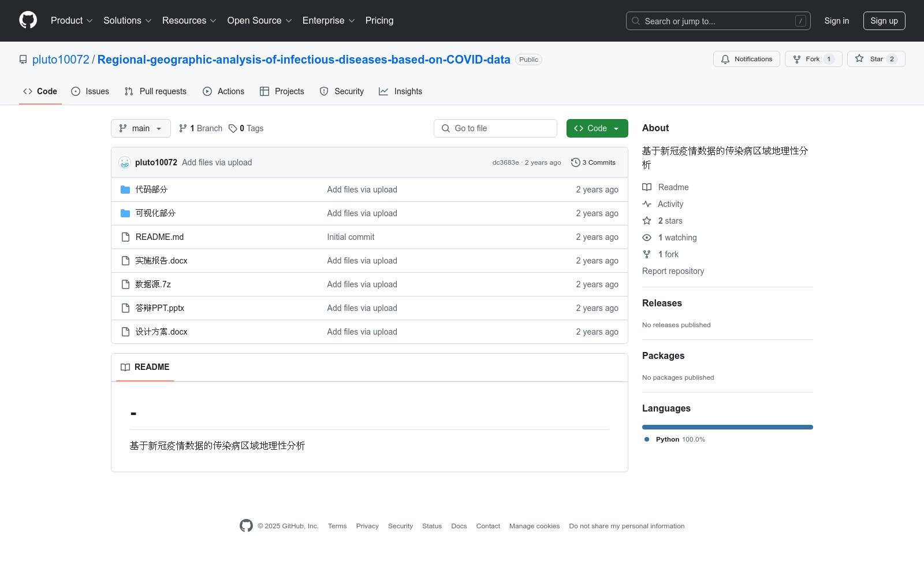View the 0 Tags link
The height and width of the screenshot is (578, 924).
point(246,128)
